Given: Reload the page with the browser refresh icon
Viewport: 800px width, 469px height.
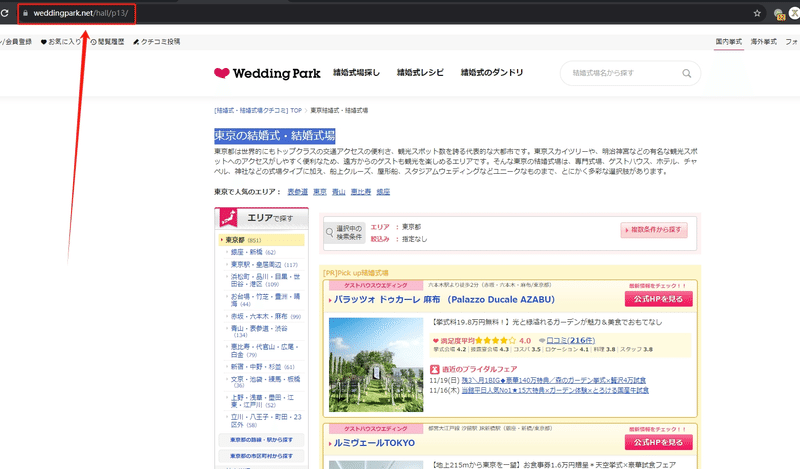Looking at the screenshot, I should tap(5, 13).
